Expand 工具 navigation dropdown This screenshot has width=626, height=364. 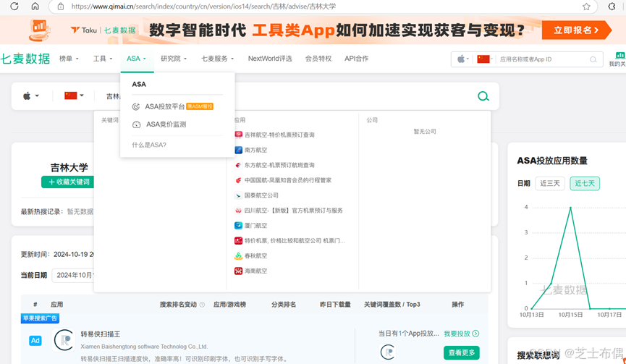[103, 59]
